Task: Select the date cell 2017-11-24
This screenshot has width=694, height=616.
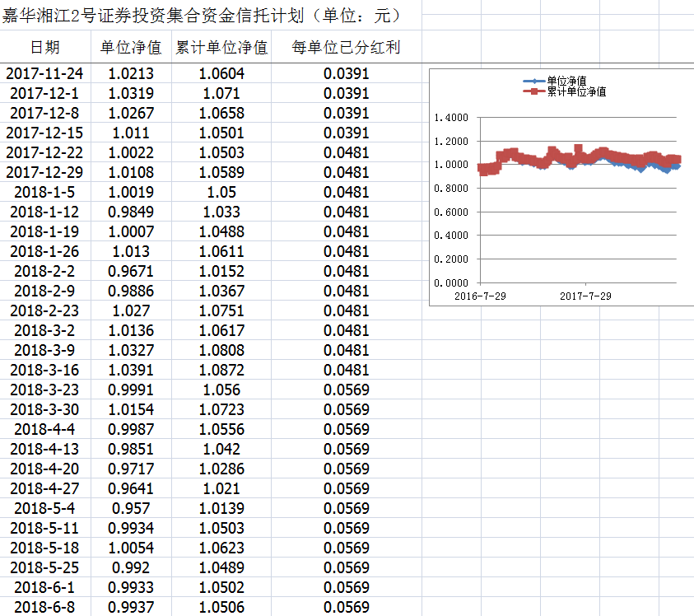Action: (x=45, y=74)
